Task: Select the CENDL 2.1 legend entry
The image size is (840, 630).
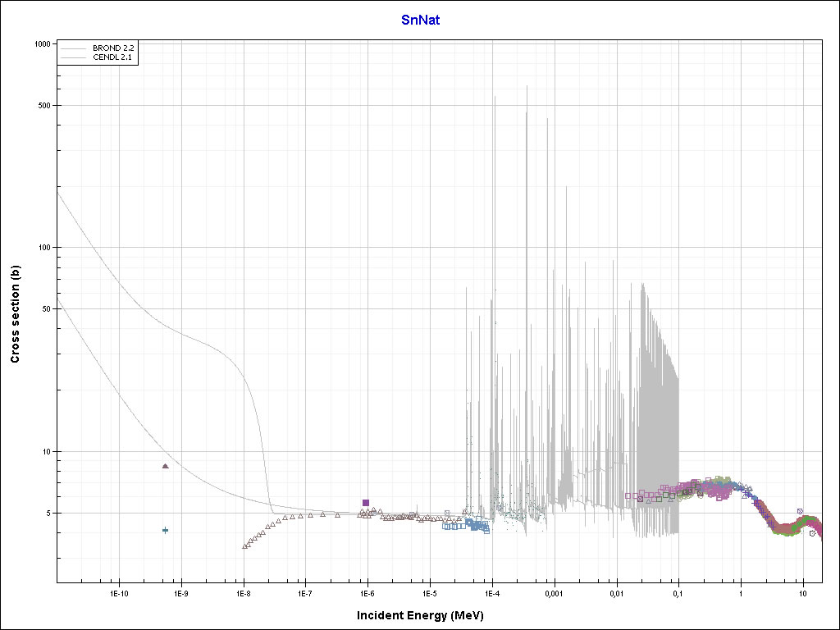Action: click(x=113, y=58)
